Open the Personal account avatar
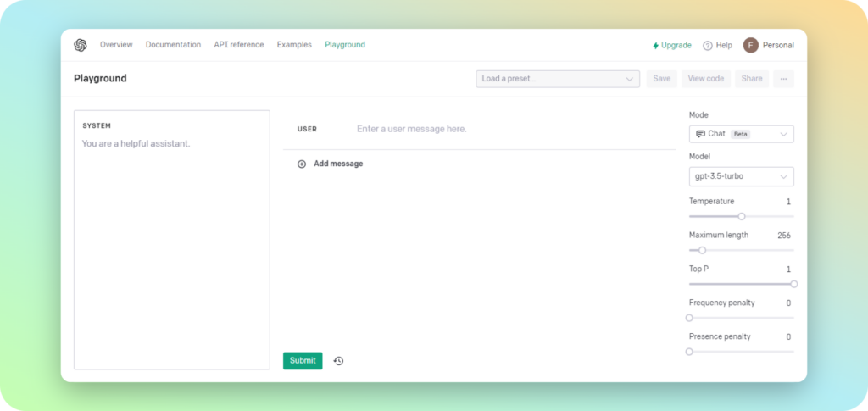 750,45
